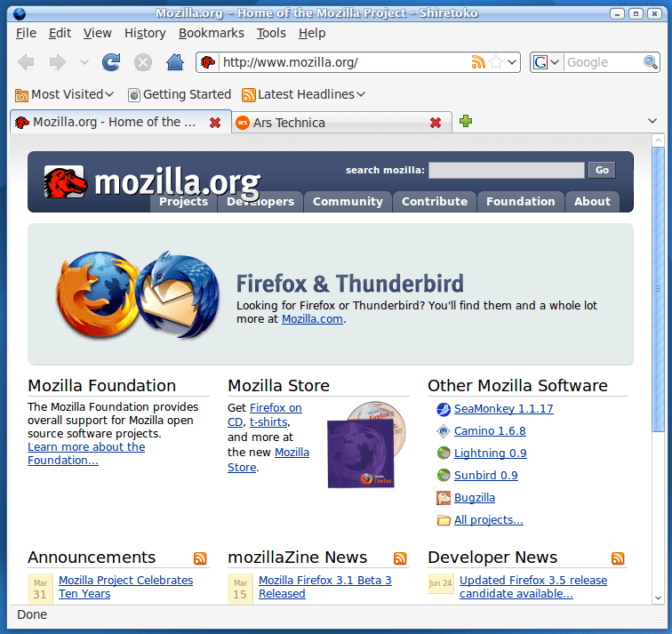Open the list all tabs dropdown
Image resolution: width=672 pixels, height=634 pixels.
tap(652, 121)
